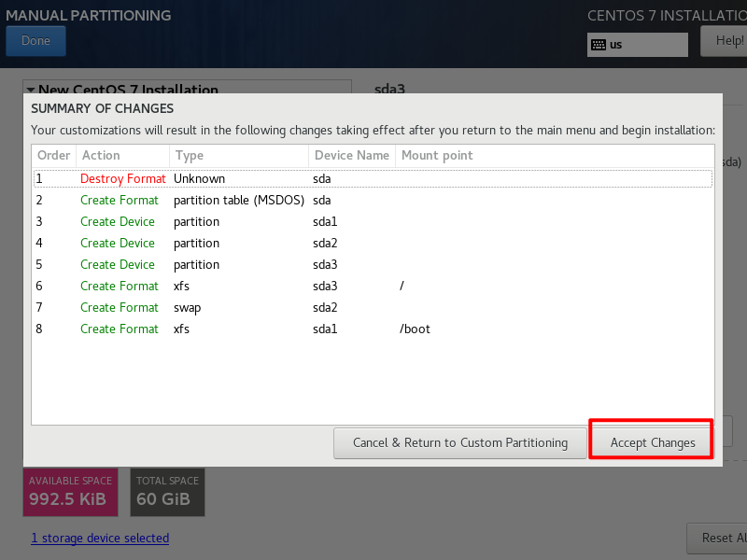Click the Total Space 60 GiB box
This screenshot has width=747, height=560.
pos(168,492)
